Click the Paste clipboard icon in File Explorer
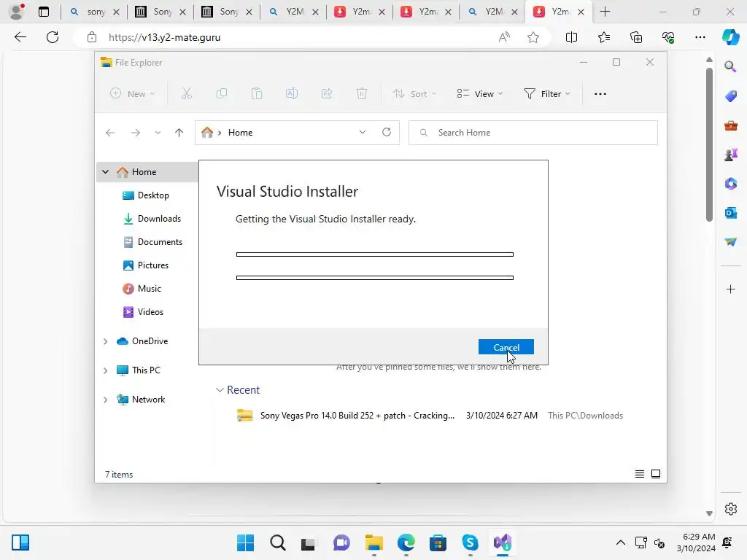Viewport: 747px width, 560px height. coord(257,94)
